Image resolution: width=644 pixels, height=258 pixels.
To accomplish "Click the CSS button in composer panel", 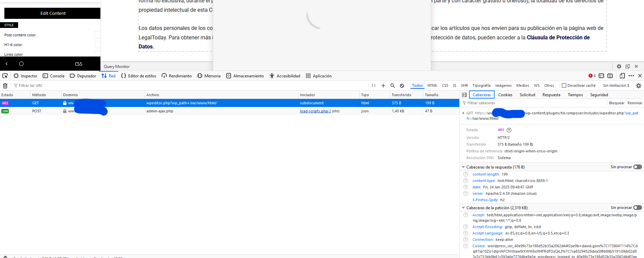I will click(79, 64).
